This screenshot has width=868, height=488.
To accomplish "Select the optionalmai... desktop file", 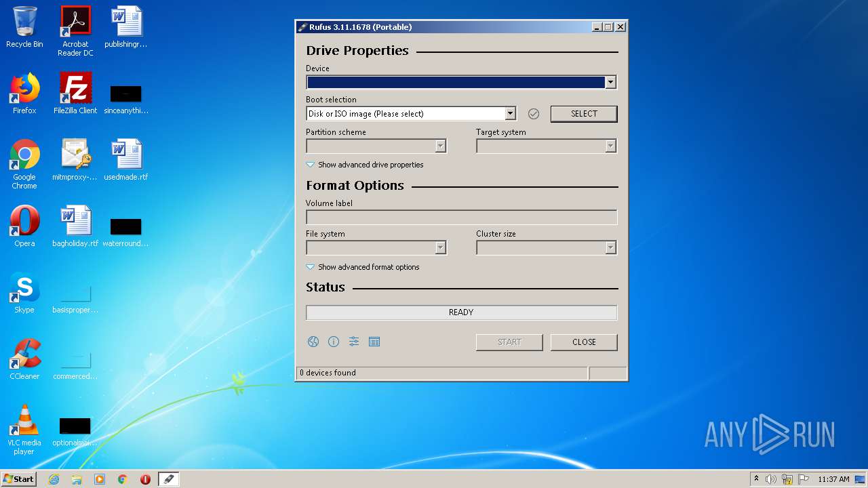I will [x=75, y=432].
